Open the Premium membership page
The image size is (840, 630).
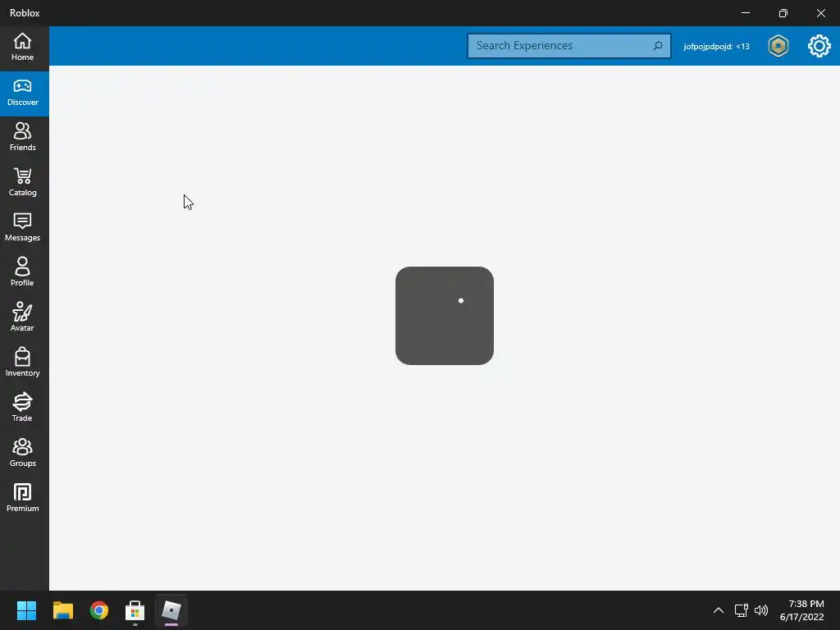coord(22,498)
